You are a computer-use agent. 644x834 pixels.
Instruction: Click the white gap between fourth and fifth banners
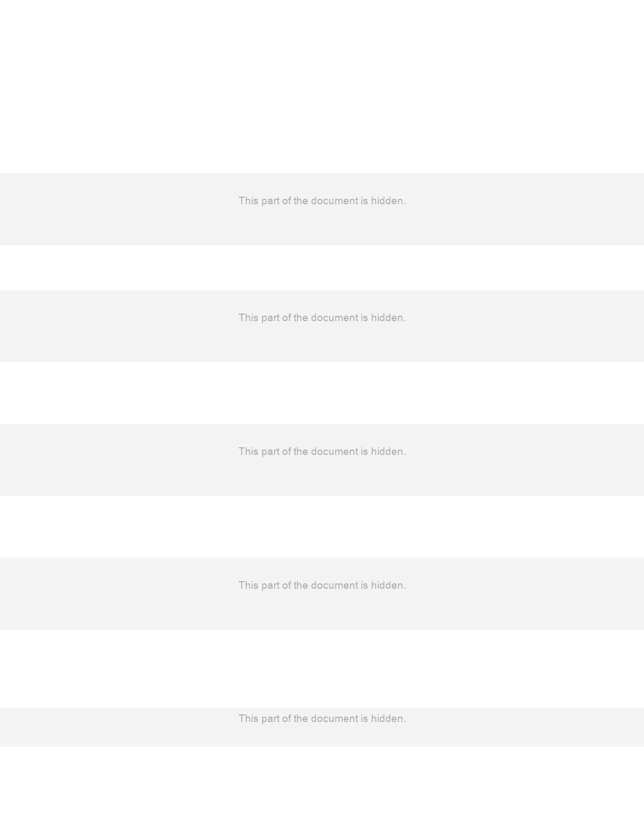click(322, 669)
